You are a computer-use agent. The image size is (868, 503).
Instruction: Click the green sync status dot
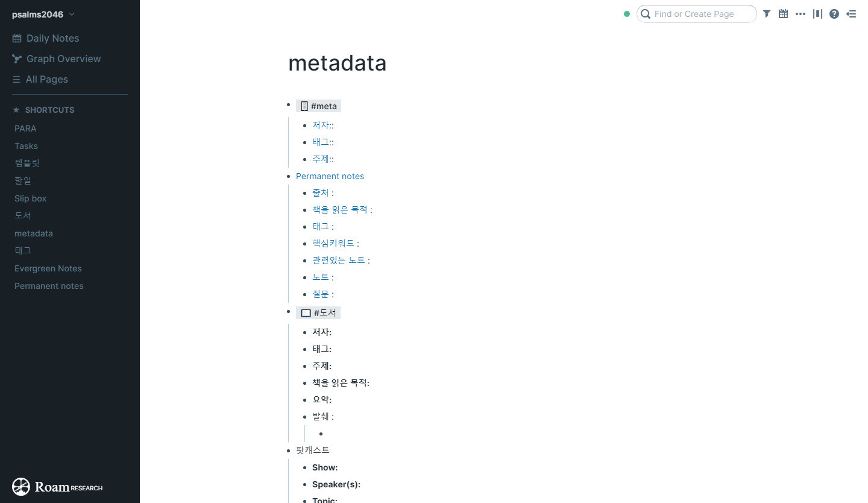click(627, 14)
